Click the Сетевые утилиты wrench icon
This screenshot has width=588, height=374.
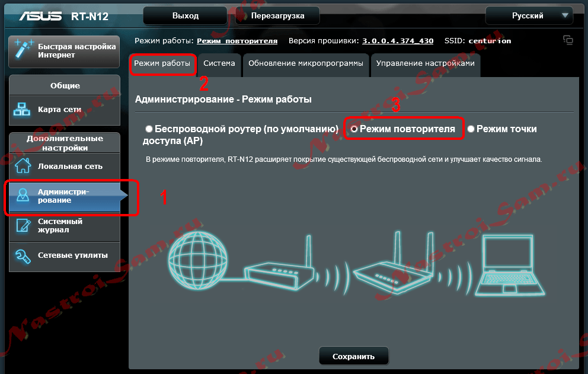coord(23,255)
